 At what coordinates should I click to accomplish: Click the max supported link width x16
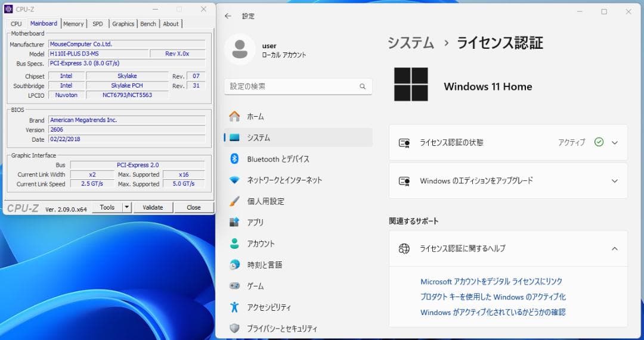click(184, 174)
